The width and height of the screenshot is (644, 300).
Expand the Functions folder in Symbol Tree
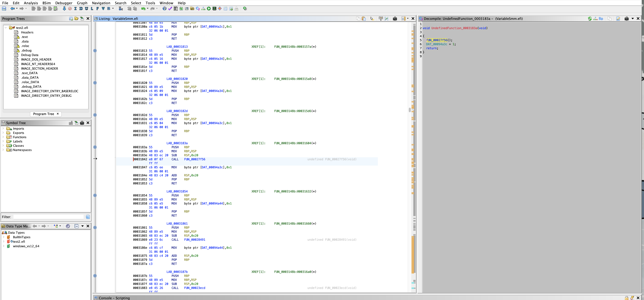(x=3, y=137)
